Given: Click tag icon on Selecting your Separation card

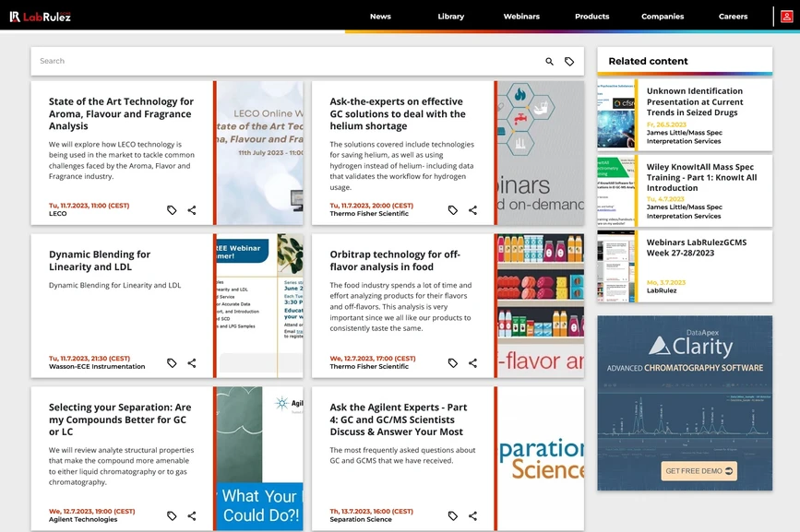Looking at the screenshot, I should coord(172,515).
